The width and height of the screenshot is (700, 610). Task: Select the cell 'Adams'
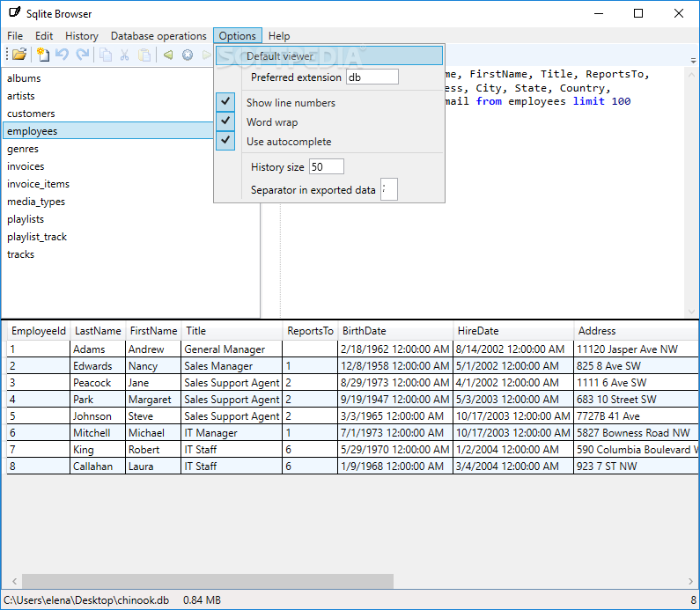point(98,349)
